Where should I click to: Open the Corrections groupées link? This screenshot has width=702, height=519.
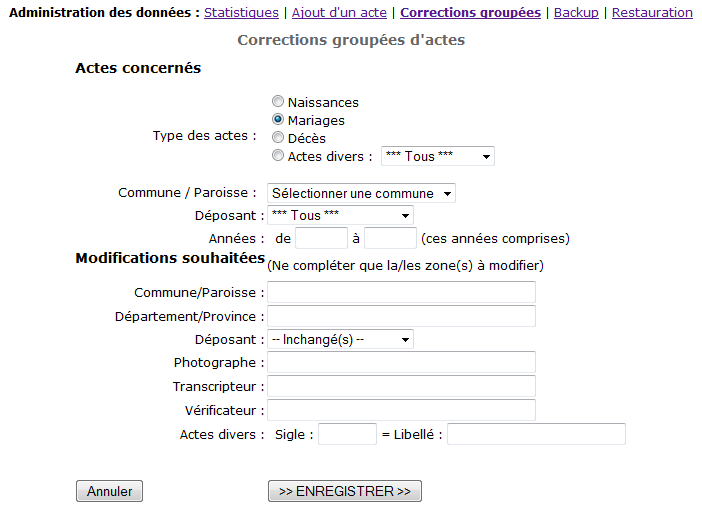pos(470,13)
